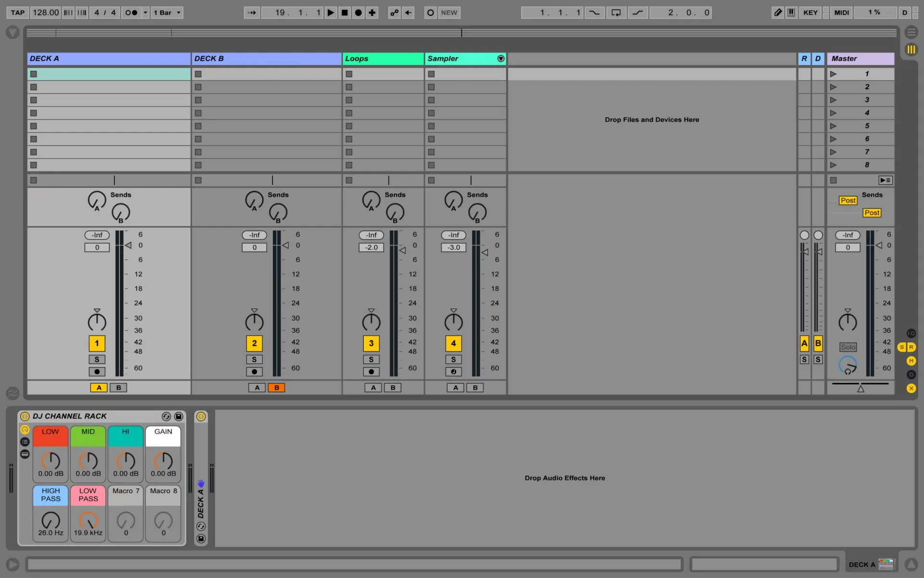Toggle the Sends section S button
The height and width of the screenshot is (578, 924).
902,347
